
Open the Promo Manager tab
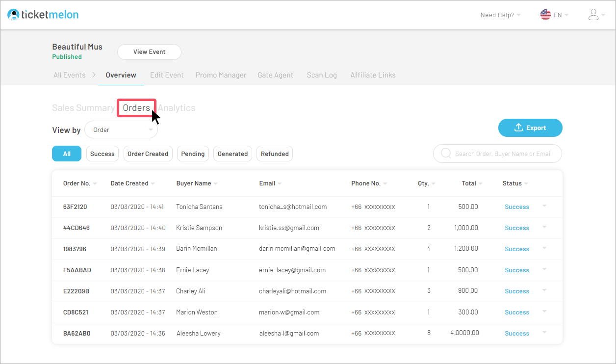(x=221, y=75)
